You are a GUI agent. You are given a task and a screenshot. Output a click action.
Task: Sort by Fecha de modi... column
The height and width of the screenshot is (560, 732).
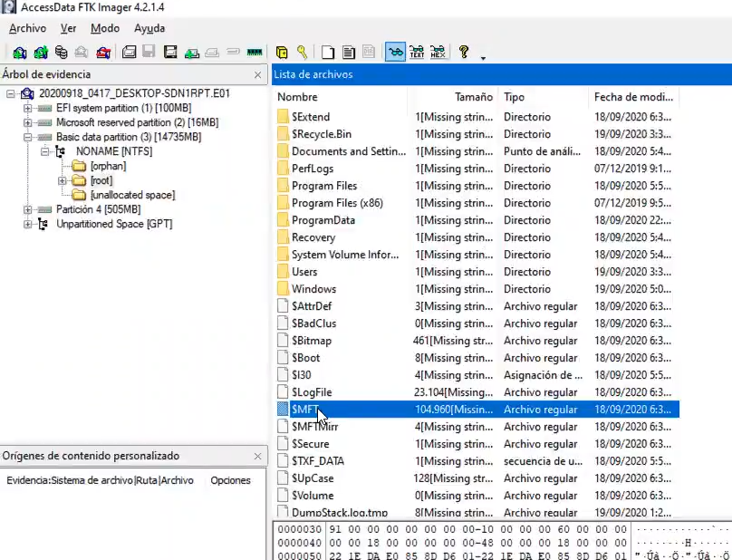[x=633, y=97]
